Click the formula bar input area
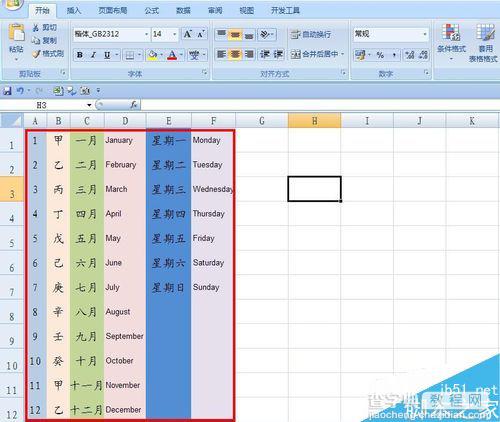500x422 pixels. (320, 105)
